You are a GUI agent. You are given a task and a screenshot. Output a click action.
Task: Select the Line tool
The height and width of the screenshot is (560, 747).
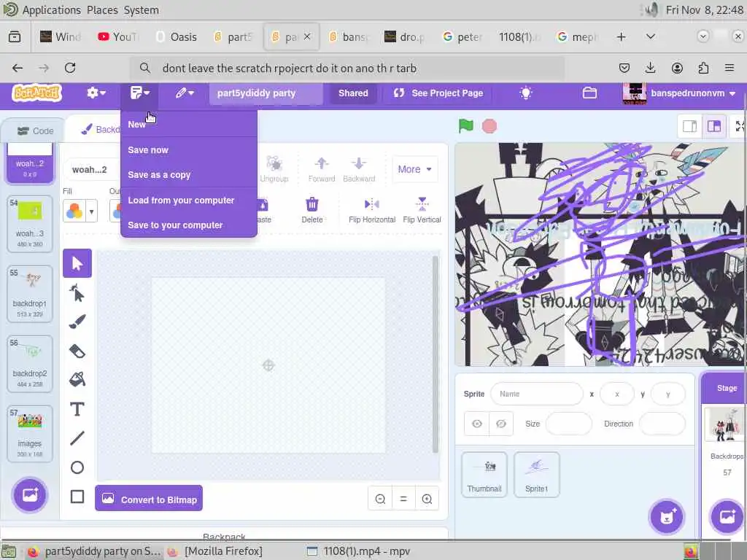tap(77, 438)
